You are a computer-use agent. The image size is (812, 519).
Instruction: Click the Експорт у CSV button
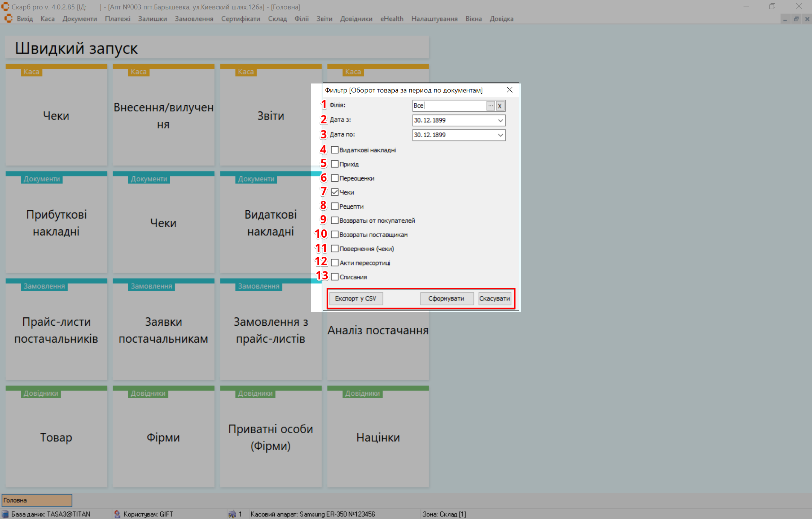(356, 299)
